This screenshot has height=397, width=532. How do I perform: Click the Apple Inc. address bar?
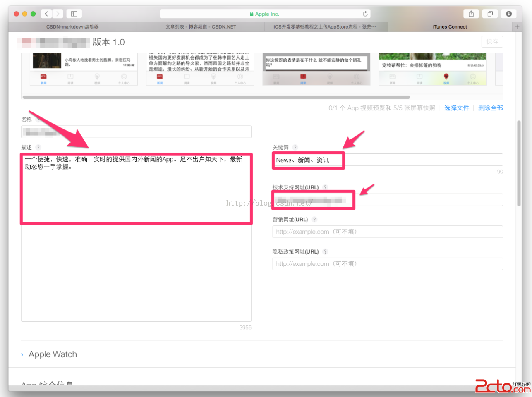265,14
